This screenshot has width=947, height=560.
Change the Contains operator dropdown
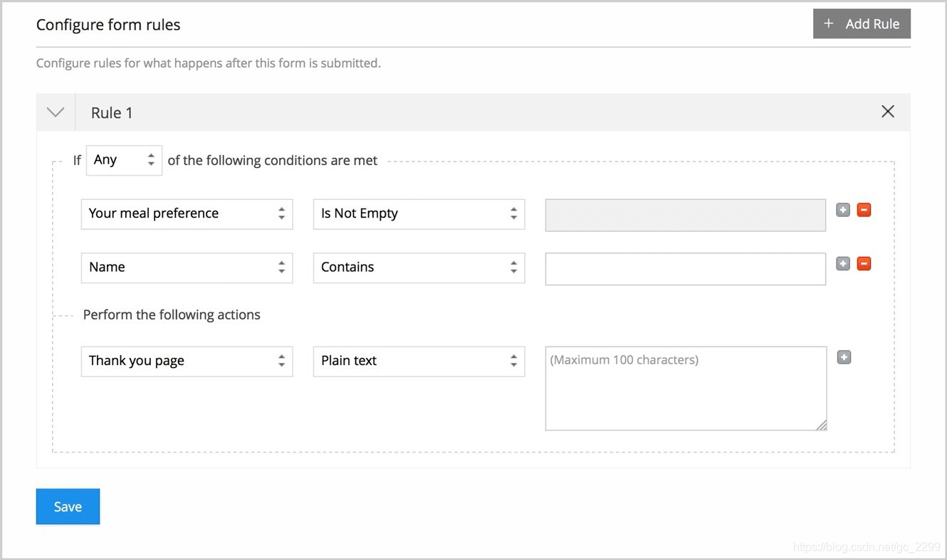click(x=419, y=268)
